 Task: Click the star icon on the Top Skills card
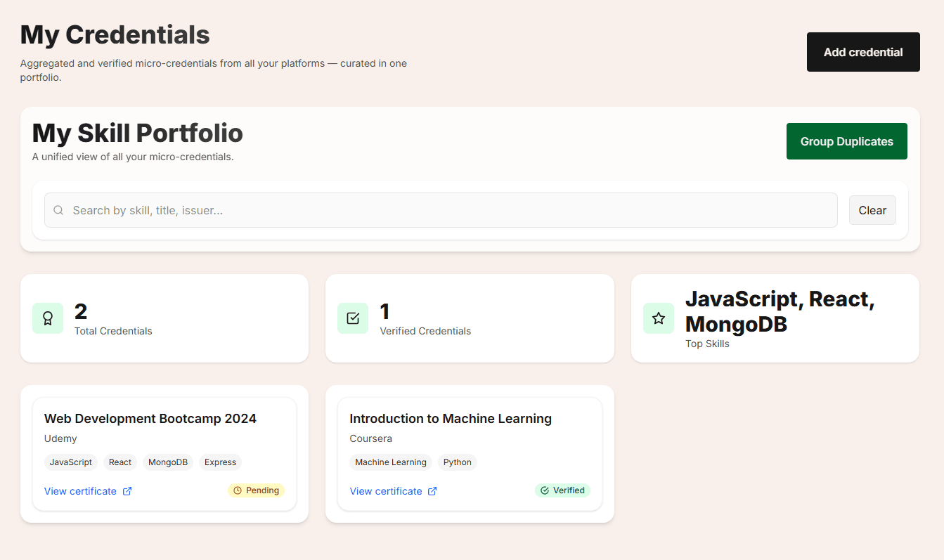[658, 318]
